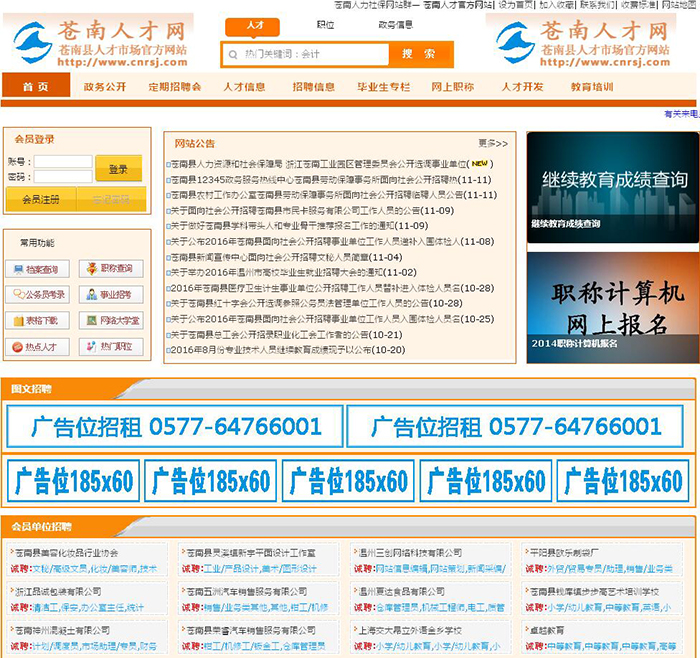Open 网络大学堂 shortcut
This screenshot has width=700, height=658.
click(111, 321)
